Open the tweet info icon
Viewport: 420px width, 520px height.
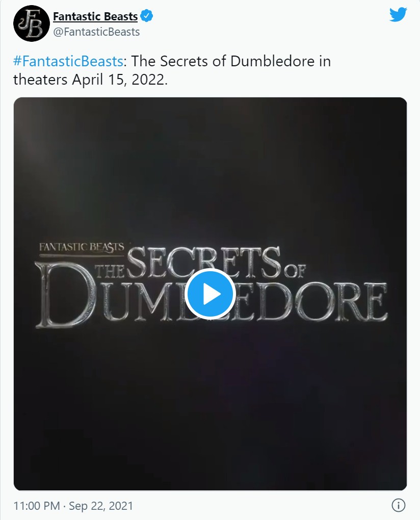(x=399, y=505)
